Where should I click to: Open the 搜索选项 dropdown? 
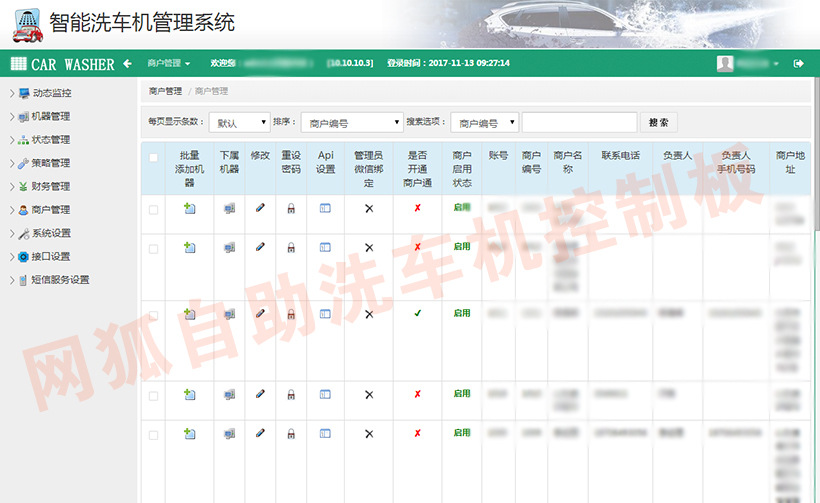(485, 123)
